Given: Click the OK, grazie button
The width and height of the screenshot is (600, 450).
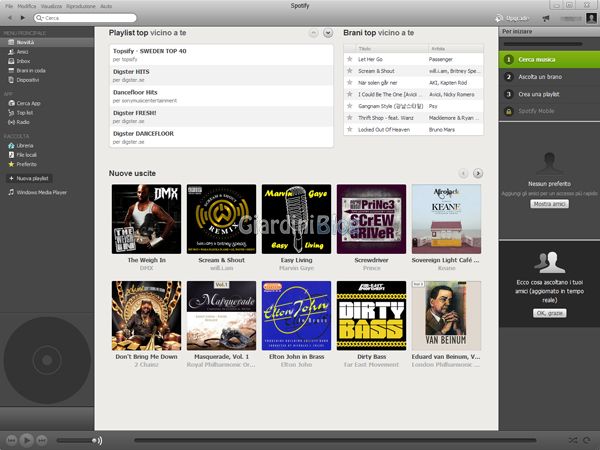Looking at the screenshot, I should tap(549, 313).
